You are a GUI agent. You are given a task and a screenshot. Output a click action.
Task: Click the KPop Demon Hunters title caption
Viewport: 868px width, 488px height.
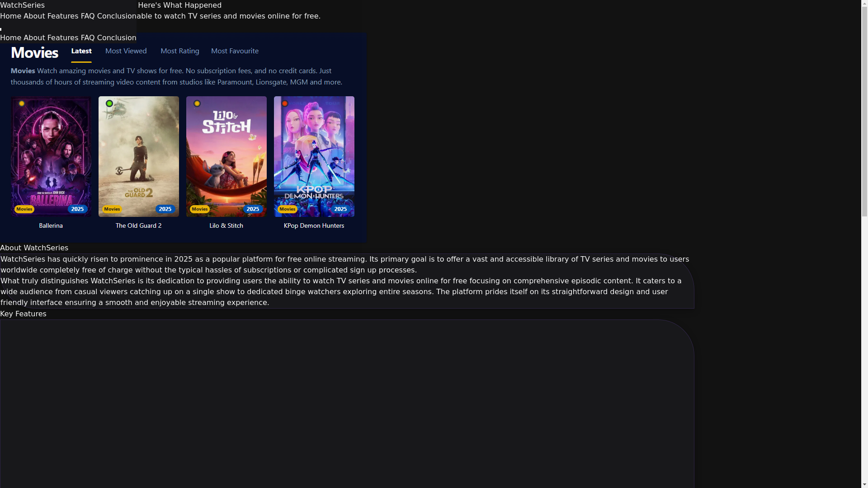point(314,225)
